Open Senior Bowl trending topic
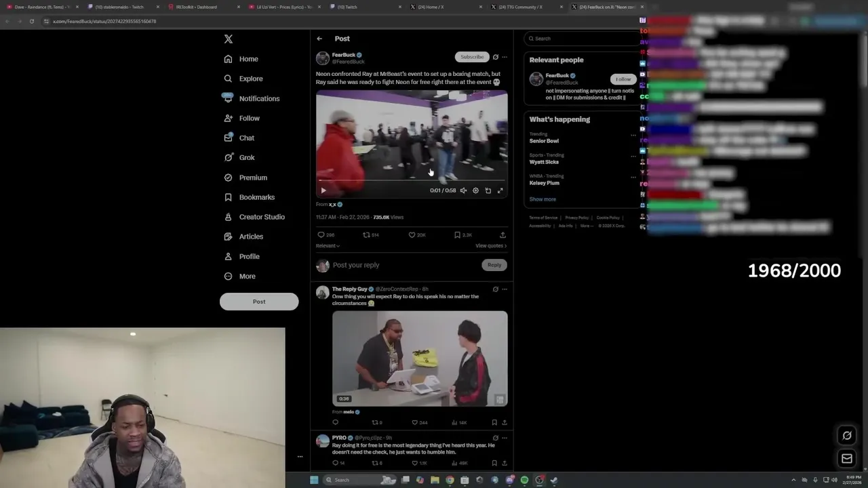The image size is (868, 488). (544, 141)
